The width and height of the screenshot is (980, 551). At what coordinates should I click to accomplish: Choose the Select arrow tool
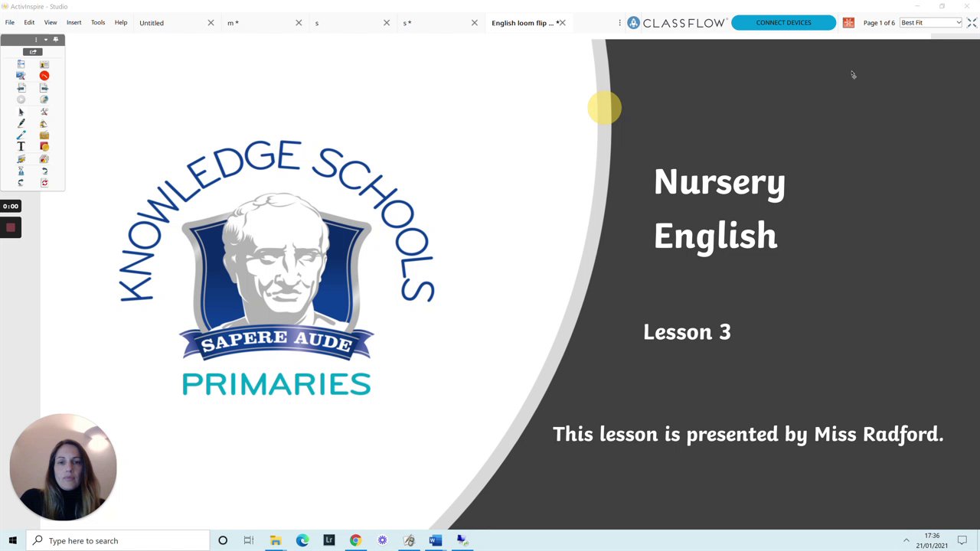21,112
